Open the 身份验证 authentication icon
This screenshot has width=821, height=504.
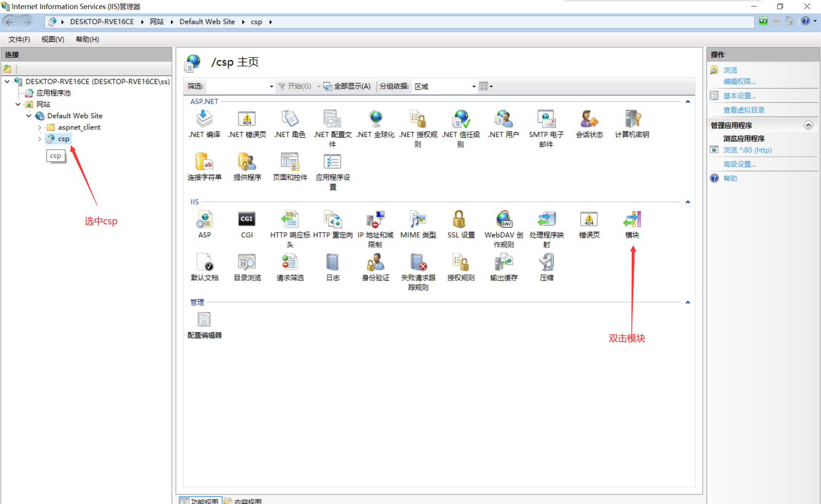coord(375,263)
